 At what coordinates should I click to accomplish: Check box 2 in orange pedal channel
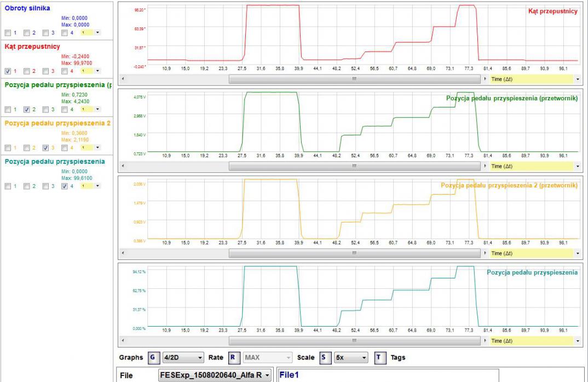click(27, 148)
